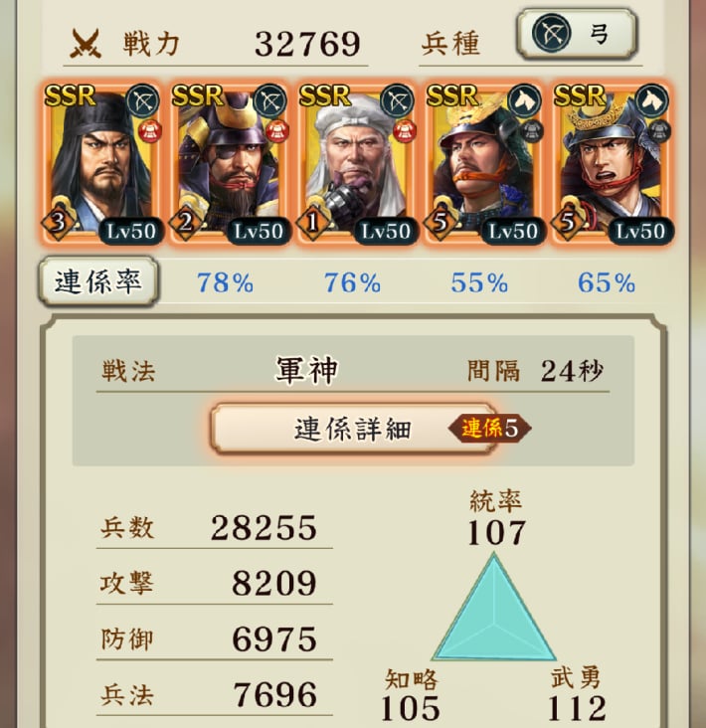Tap the bow icon on first general card
The width and height of the screenshot is (706, 728).
pos(142,100)
